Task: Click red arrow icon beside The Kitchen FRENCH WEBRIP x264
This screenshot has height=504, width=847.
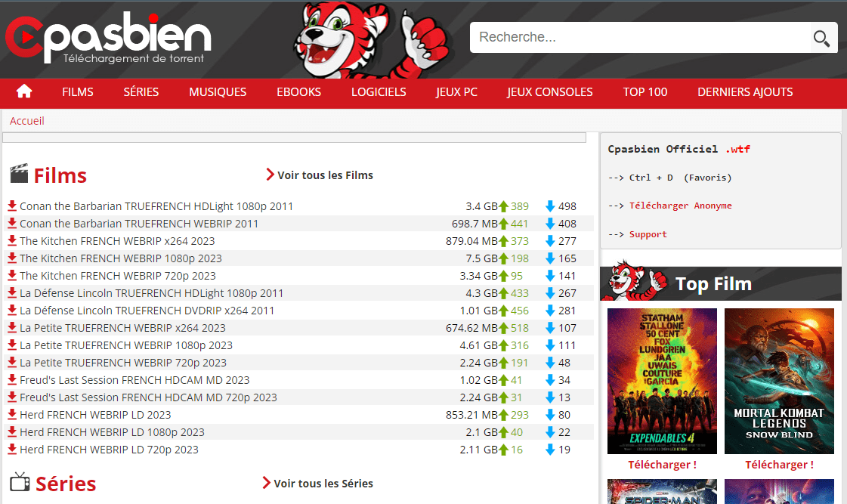Action: click(x=12, y=241)
